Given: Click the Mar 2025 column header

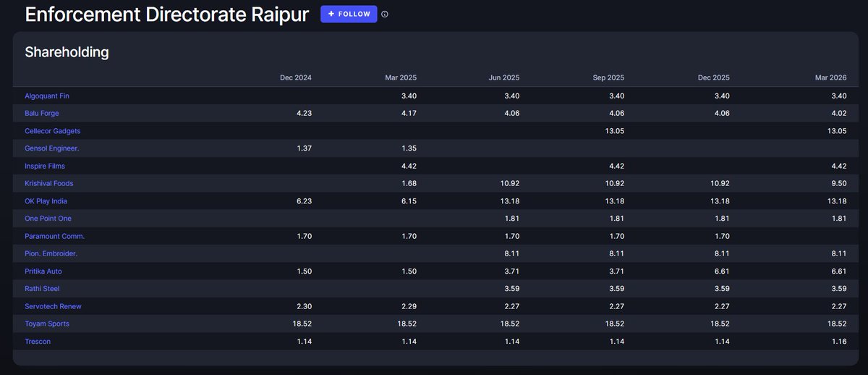Looking at the screenshot, I should [x=401, y=77].
